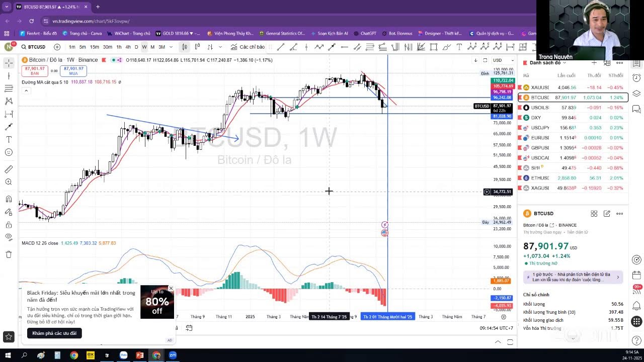Open the BTCUSD symbol search

[x=33, y=47]
